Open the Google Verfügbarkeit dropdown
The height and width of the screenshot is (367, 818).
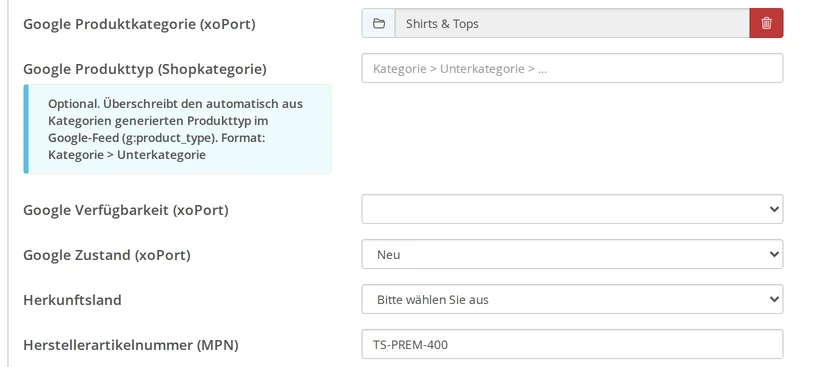pos(572,209)
